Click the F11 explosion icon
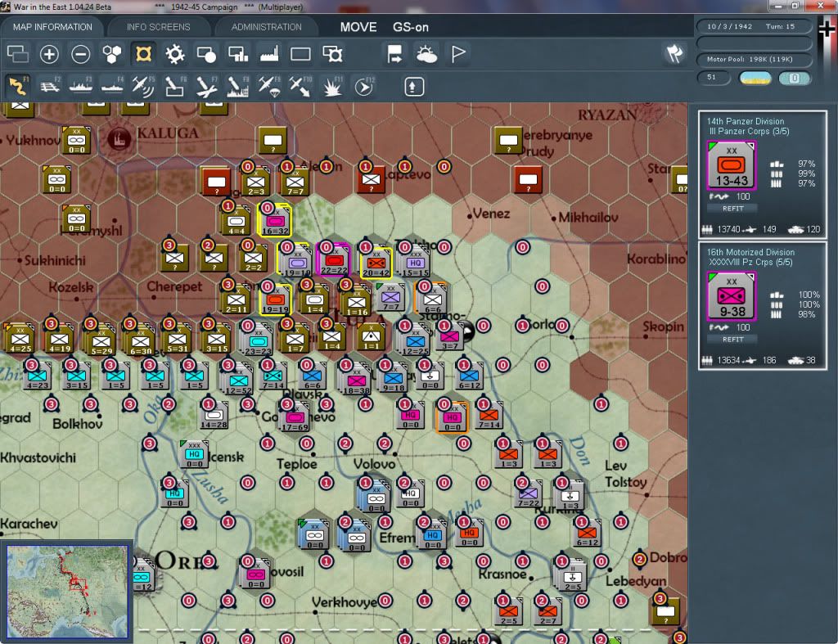Viewport: 838px width, 644px height. [x=332, y=86]
